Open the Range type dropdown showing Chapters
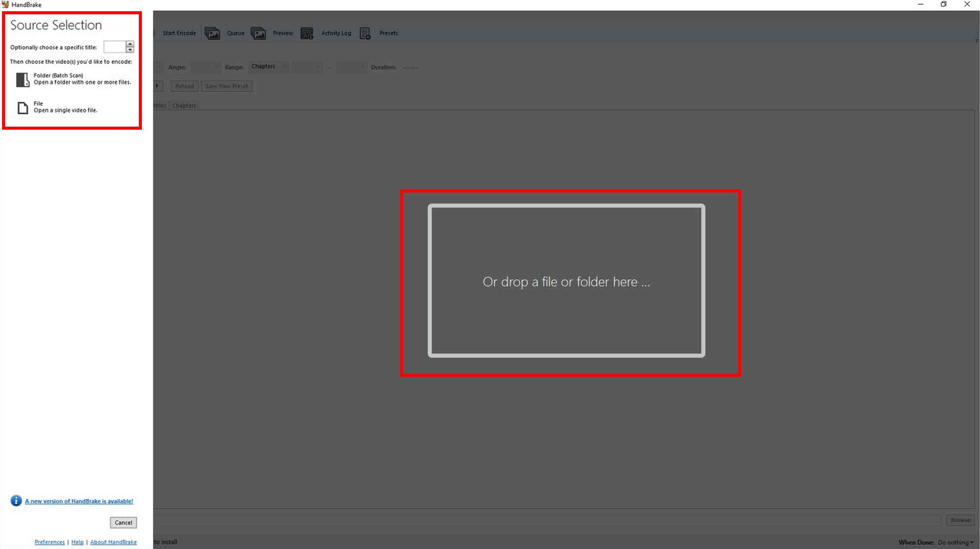The image size is (980, 549). 267,66
